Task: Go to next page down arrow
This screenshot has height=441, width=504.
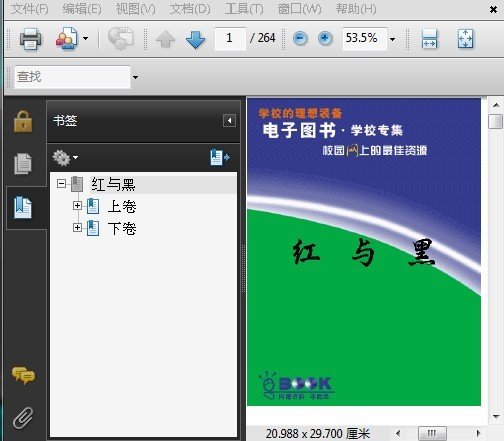Action: 195,39
